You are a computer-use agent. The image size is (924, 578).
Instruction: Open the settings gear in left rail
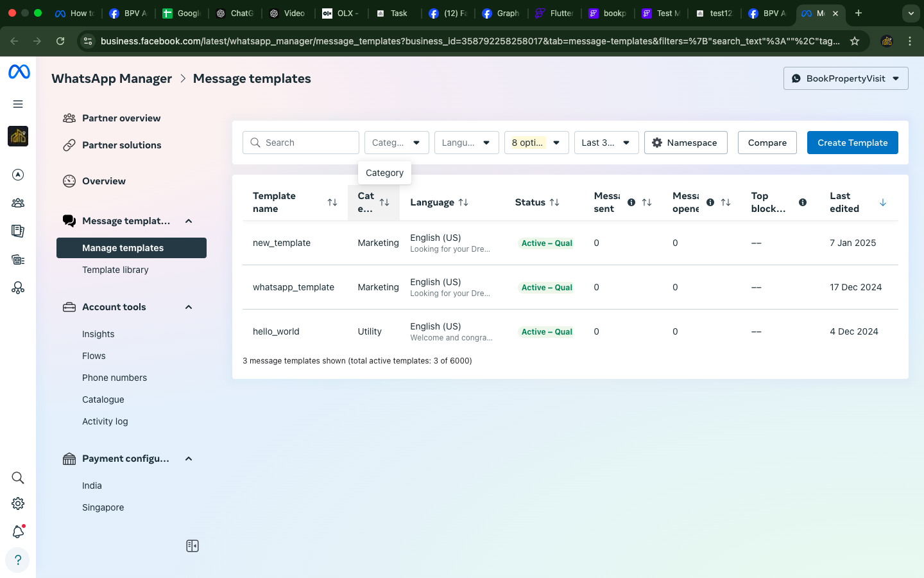[18, 504]
